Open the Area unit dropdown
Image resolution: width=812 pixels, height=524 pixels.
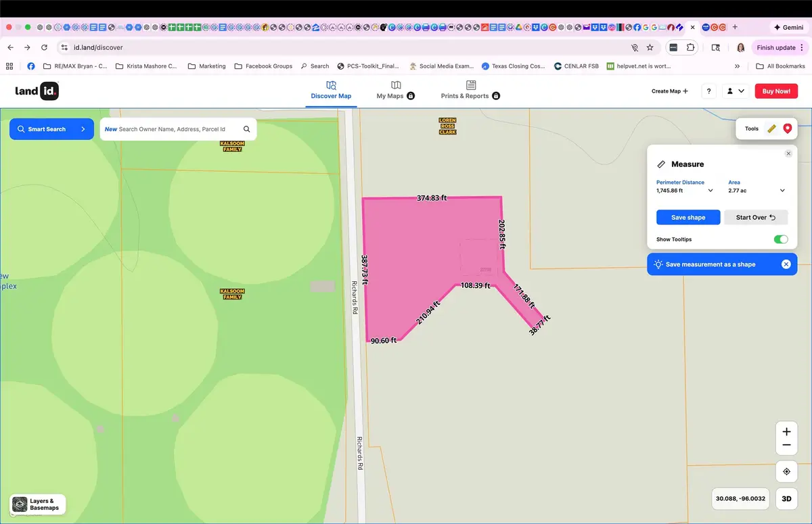point(782,191)
